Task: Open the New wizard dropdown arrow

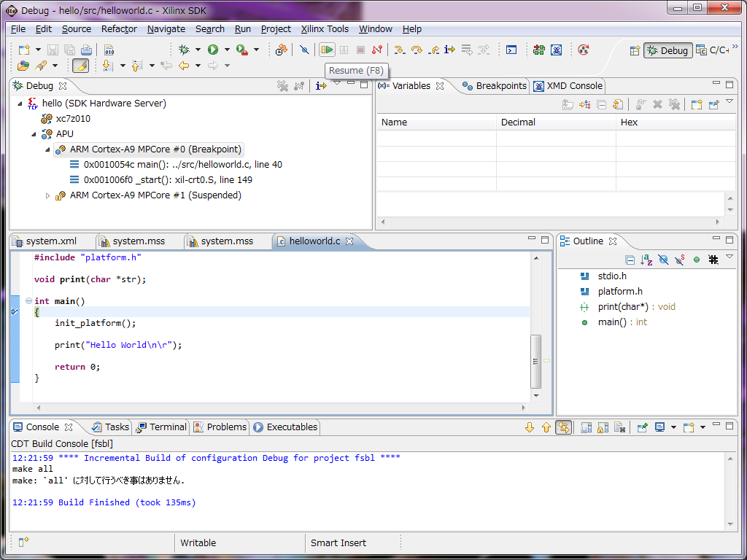Action: tap(38, 50)
